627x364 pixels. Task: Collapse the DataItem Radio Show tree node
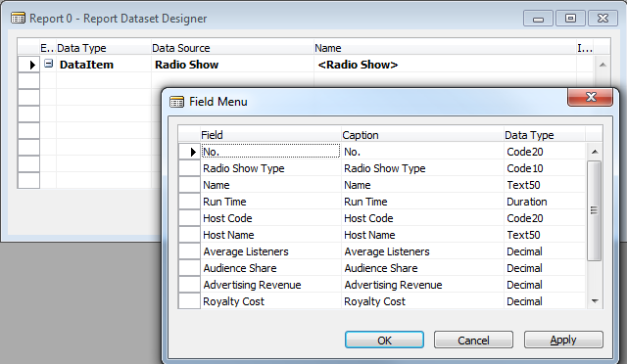point(48,64)
